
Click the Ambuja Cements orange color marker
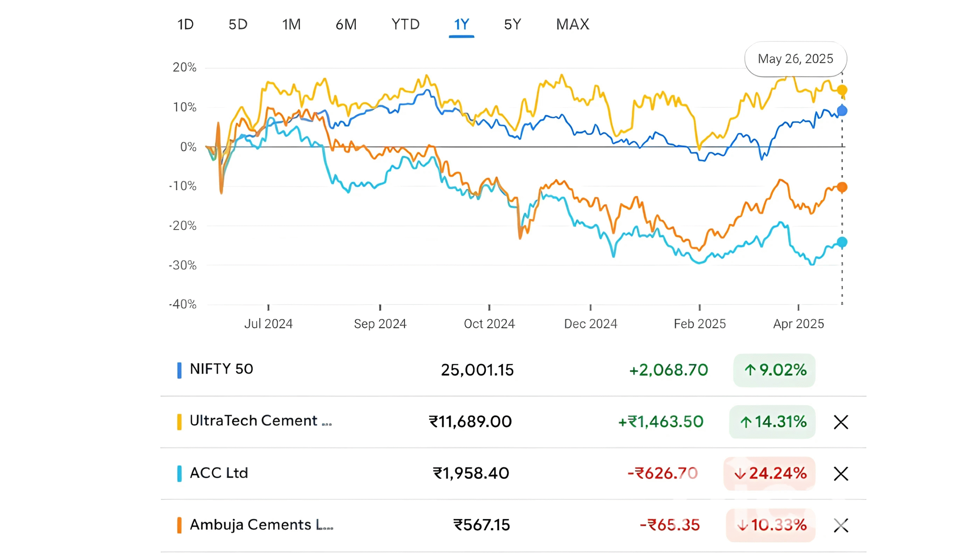point(179,525)
